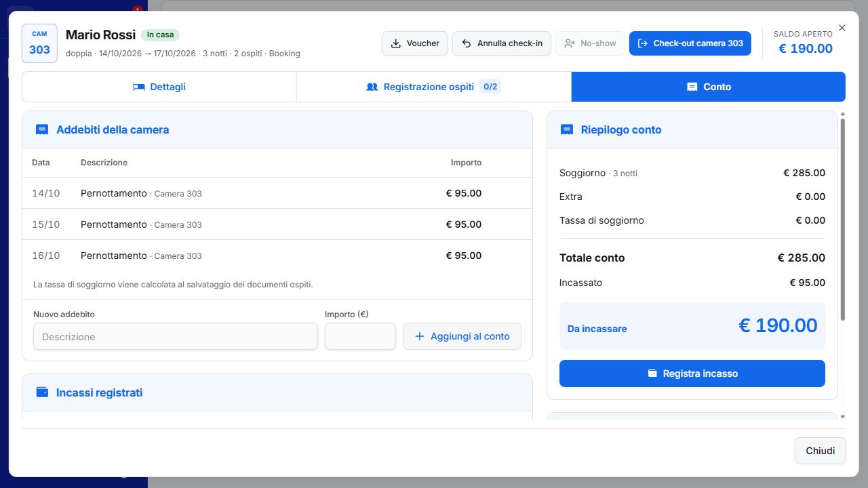
Task: Click the Tassa di soggiorno label
Action: [601, 220]
